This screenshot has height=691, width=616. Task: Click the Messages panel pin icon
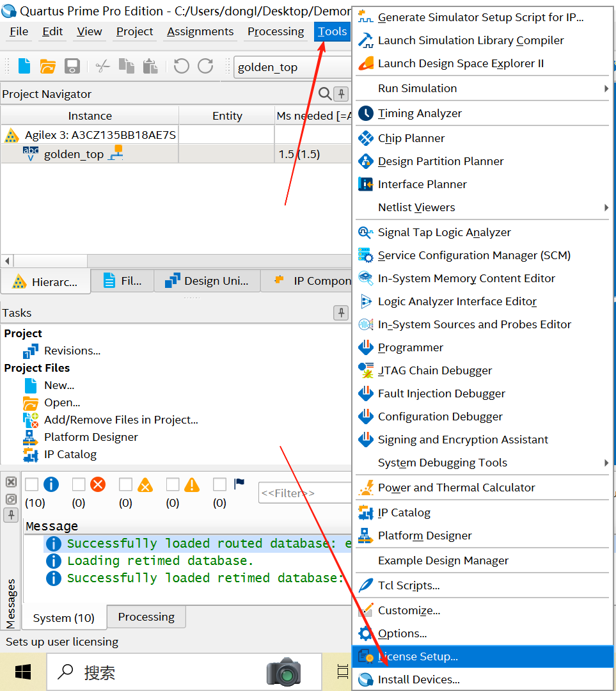coord(11,514)
